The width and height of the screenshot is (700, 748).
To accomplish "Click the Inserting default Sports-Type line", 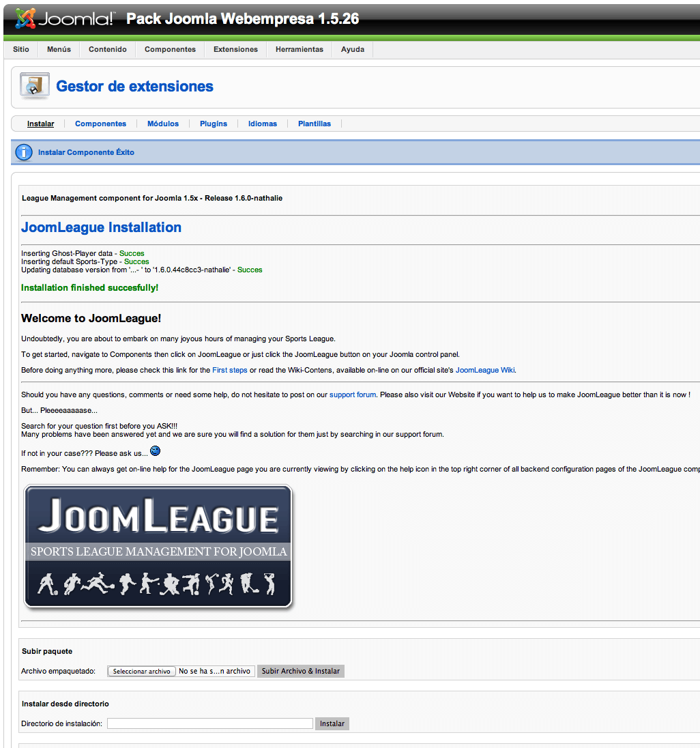I will coord(85,261).
